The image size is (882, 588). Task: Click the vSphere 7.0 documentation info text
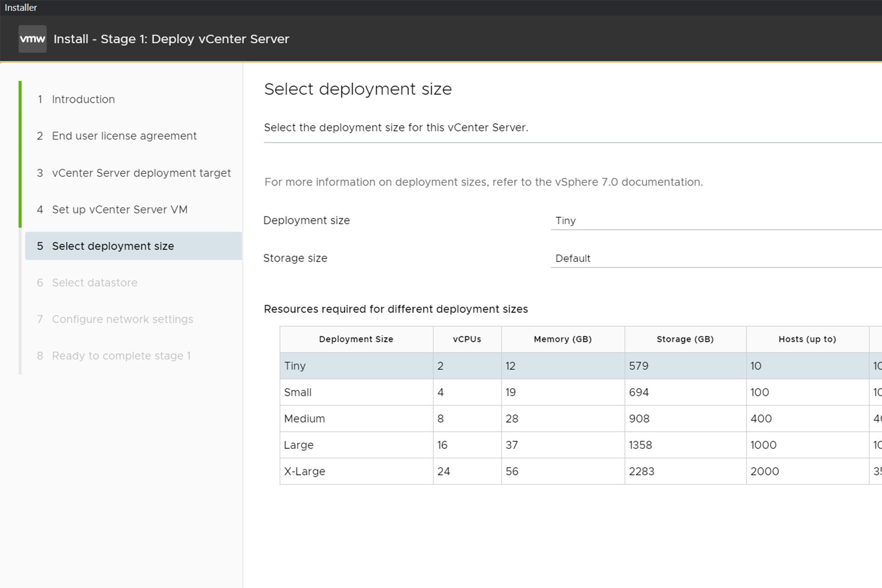coord(483,182)
